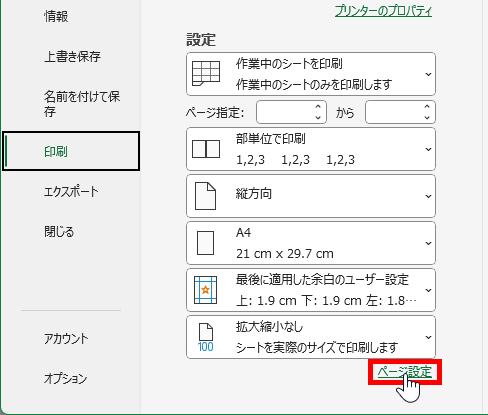Increase the first ページ指定 page number
The height and width of the screenshot is (415, 488).
click(x=318, y=107)
